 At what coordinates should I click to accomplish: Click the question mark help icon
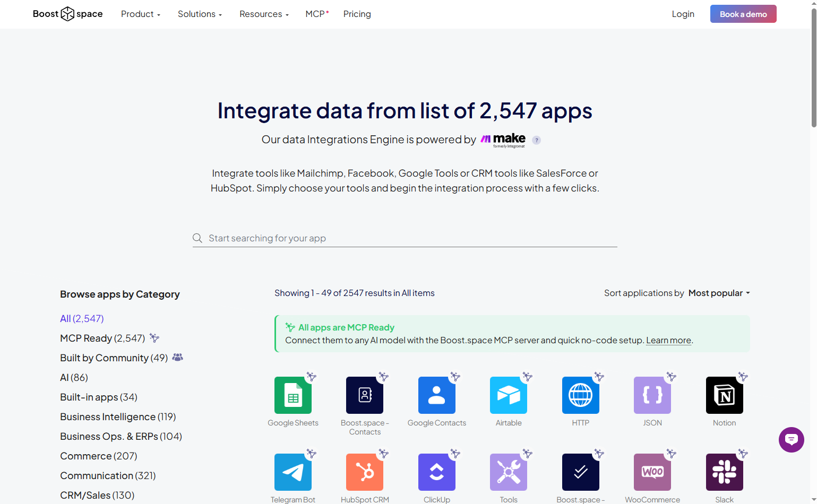point(537,140)
